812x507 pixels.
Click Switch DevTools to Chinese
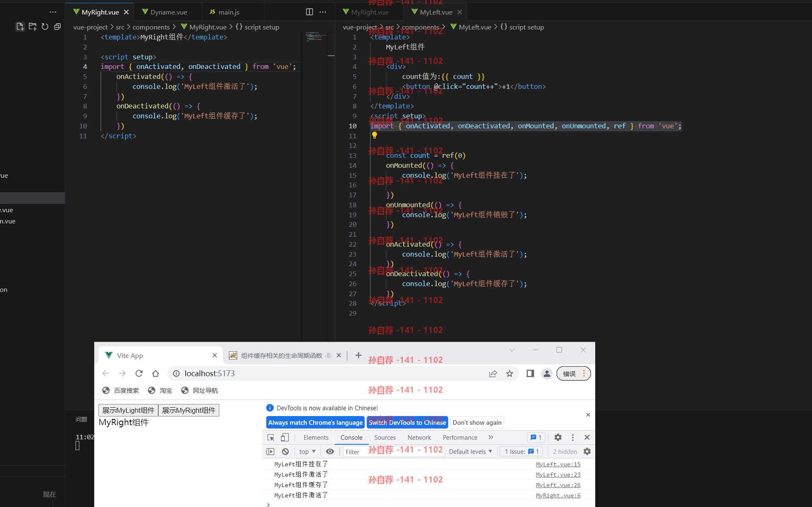(407, 422)
